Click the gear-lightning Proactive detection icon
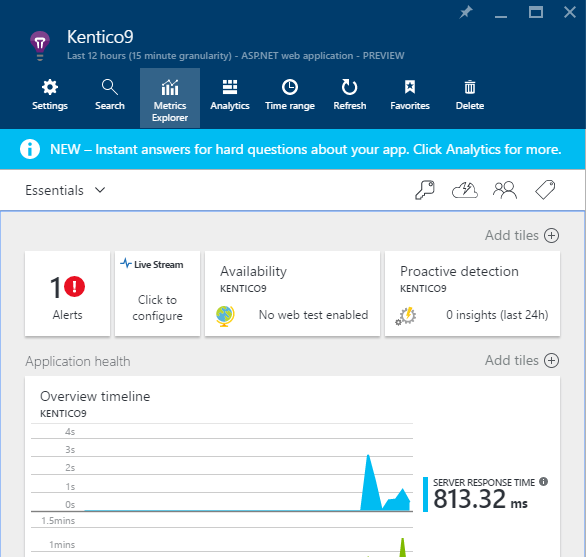The height and width of the screenshot is (557, 586). click(x=406, y=316)
